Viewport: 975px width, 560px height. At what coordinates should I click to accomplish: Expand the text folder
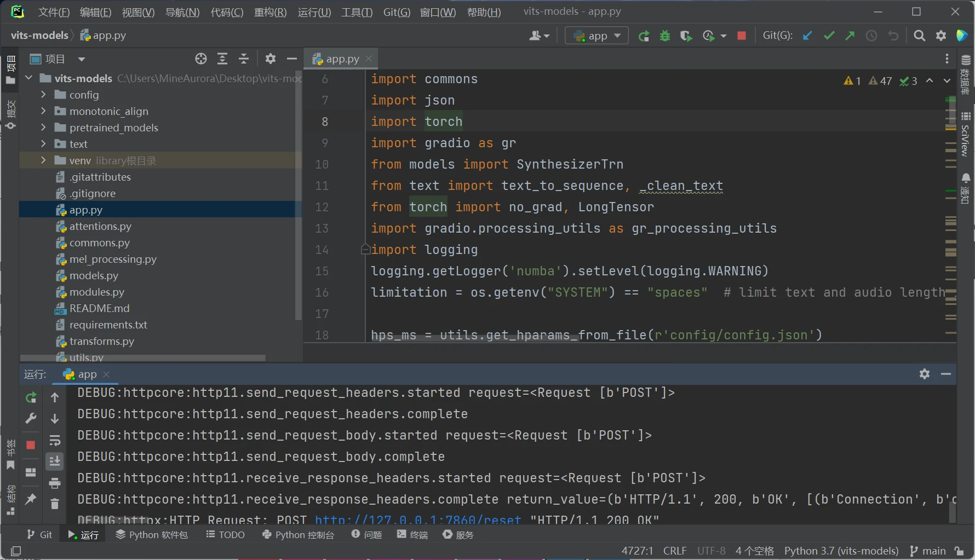pyautogui.click(x=43, y=144)
